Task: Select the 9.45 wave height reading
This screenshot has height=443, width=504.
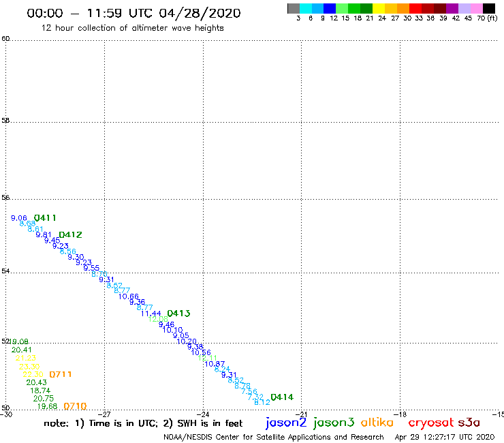Action: pos(52,240)
